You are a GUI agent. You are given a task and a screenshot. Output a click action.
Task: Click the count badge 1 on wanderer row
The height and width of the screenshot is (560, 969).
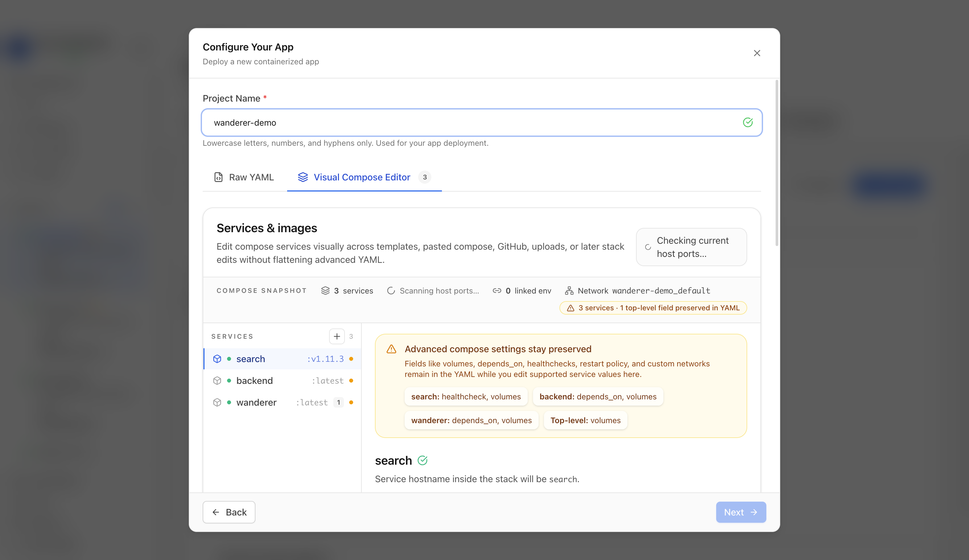(338, 402)
